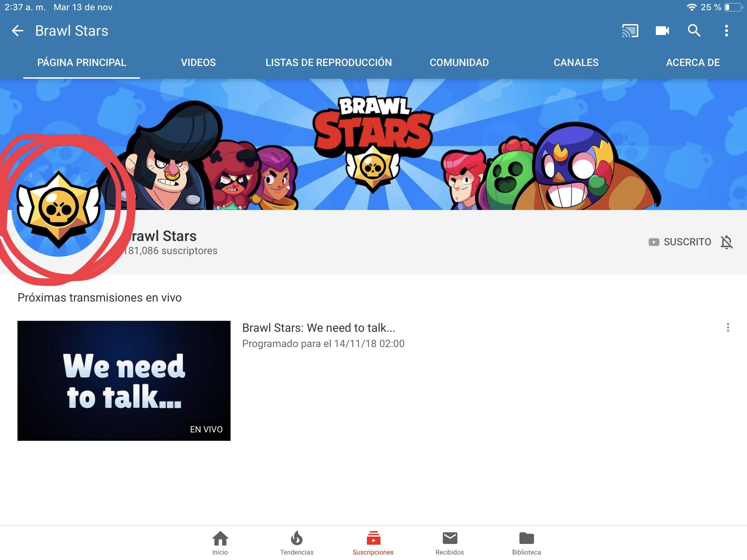This screenshot has width=747, height=560.
Task: Open the Listas de Reproducción tab
Action: pyautogui.click(x=329, y=62)
